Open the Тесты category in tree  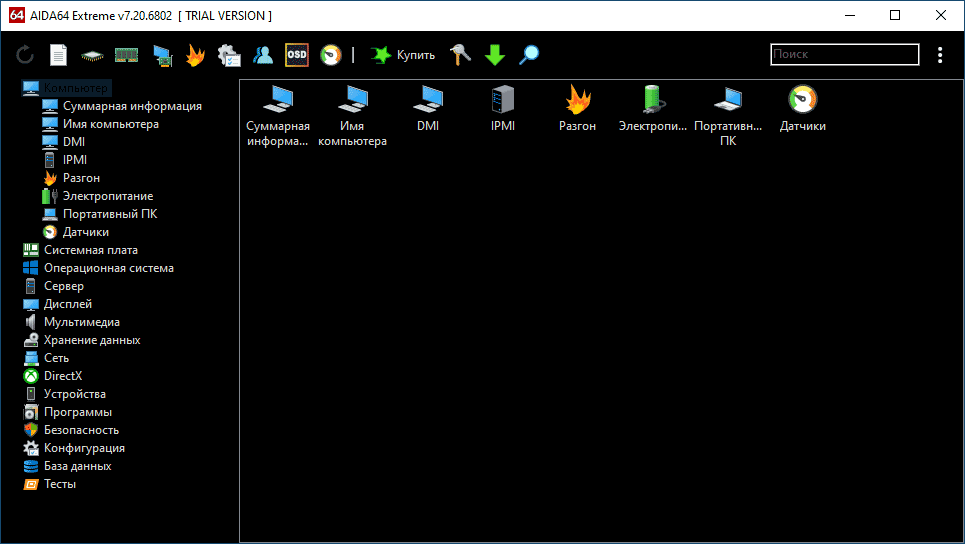tap(59, 484)
